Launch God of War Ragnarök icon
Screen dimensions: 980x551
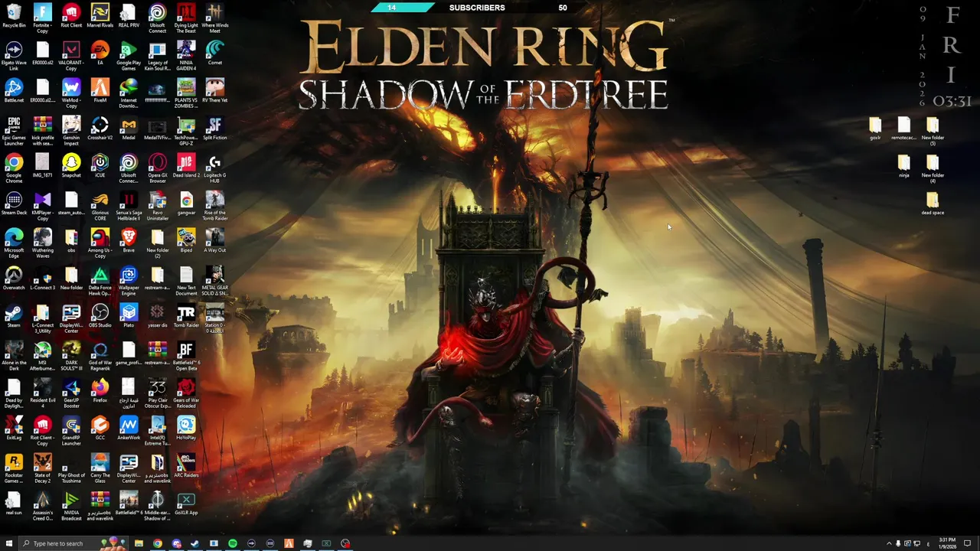[100, 356]
